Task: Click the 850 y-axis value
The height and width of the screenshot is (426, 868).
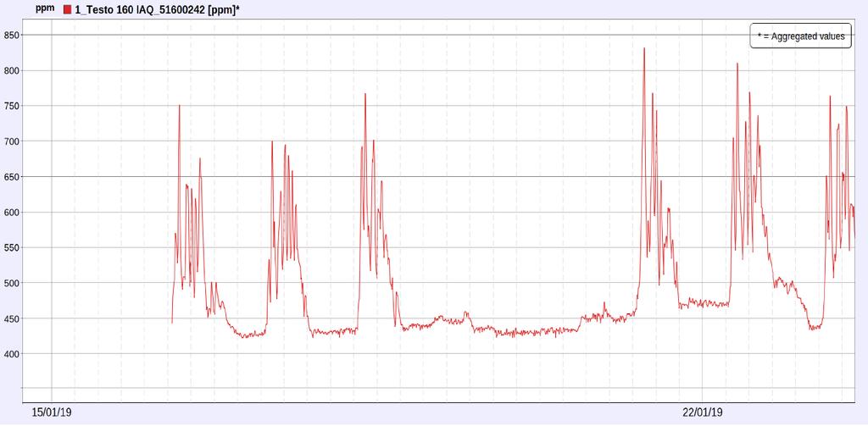Action: tap(12, 36)
